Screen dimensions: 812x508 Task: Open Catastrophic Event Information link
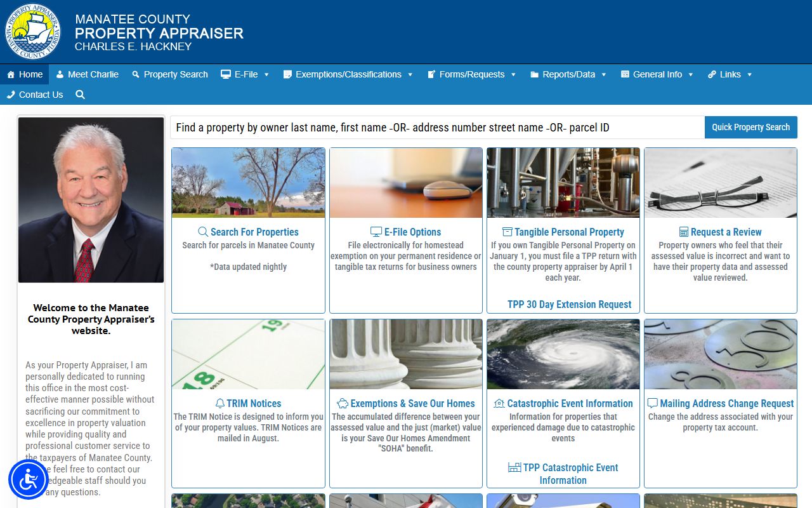[x=570, y=403]
